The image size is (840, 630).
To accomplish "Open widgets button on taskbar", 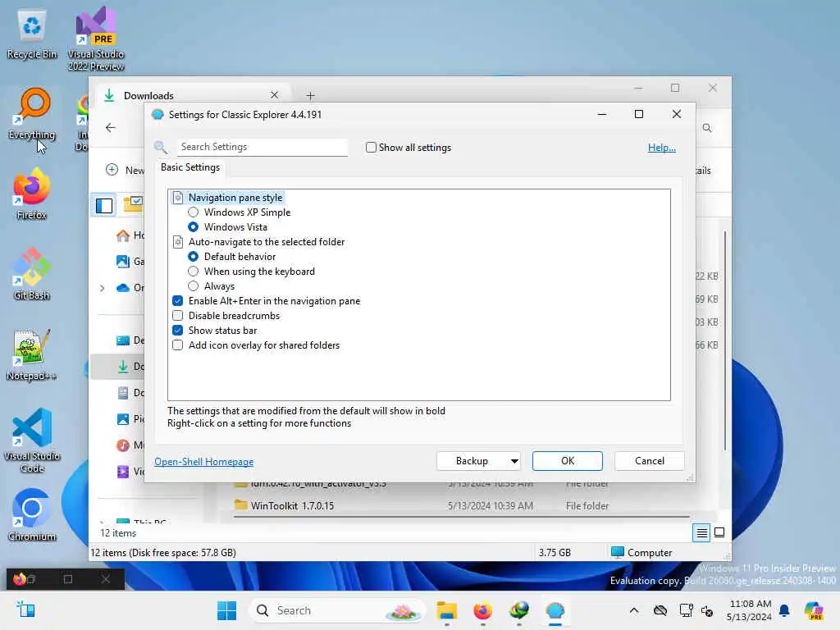I will pyautogui.click(x=25, y=609).
